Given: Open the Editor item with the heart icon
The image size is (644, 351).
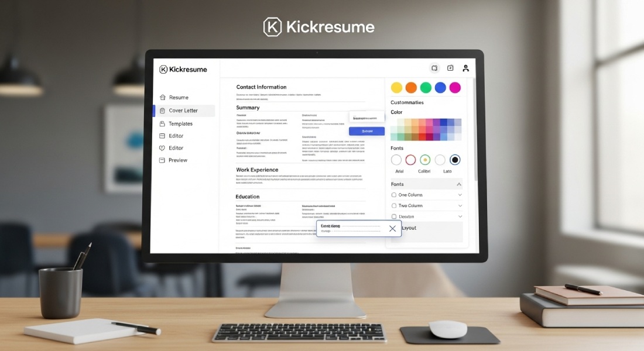Looking at the screenshot, I should 172,148.
